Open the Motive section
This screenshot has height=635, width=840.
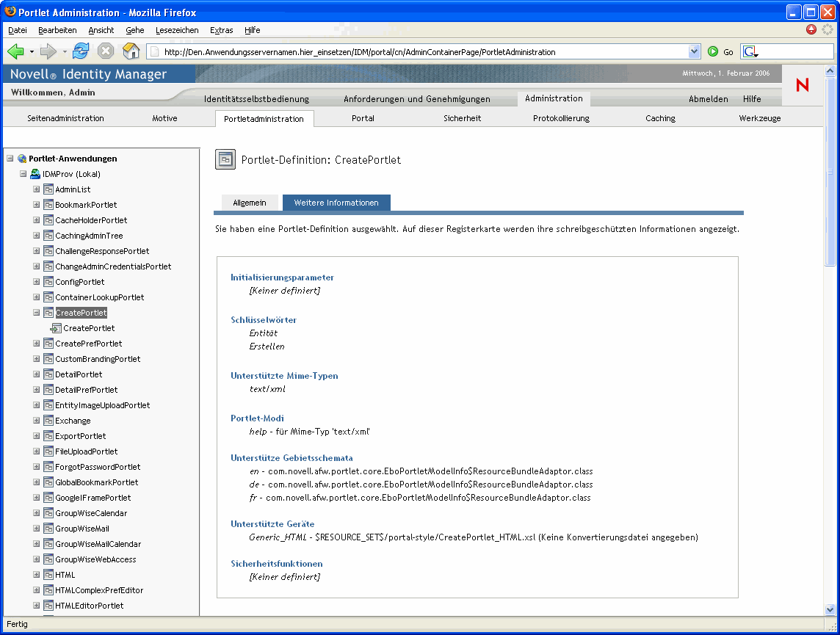point(164,118)
